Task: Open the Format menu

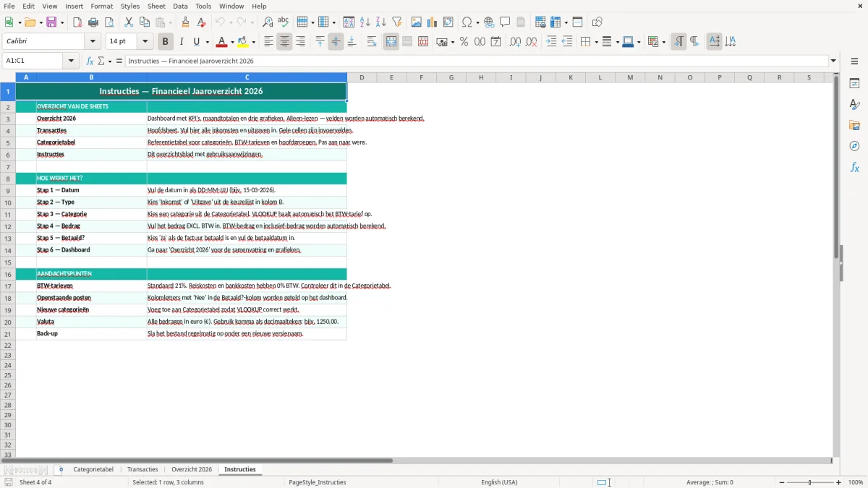Action: pos(102,6)
